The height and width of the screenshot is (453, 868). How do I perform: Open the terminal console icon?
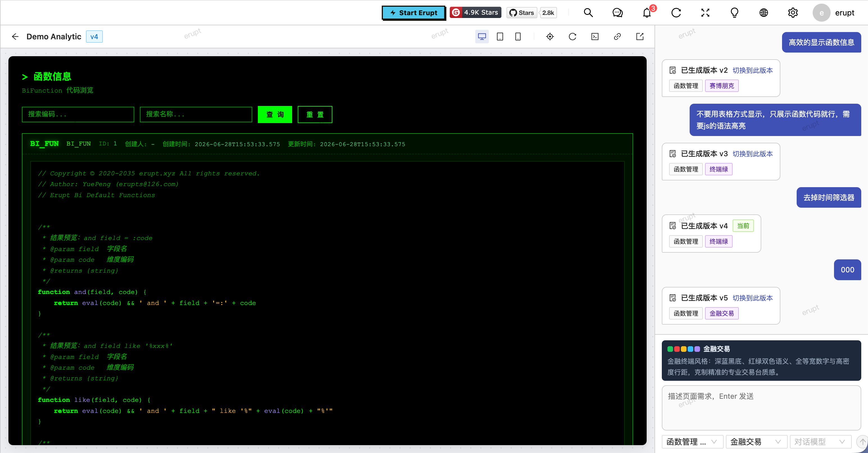pyautogui.click(x=595, y=37)
